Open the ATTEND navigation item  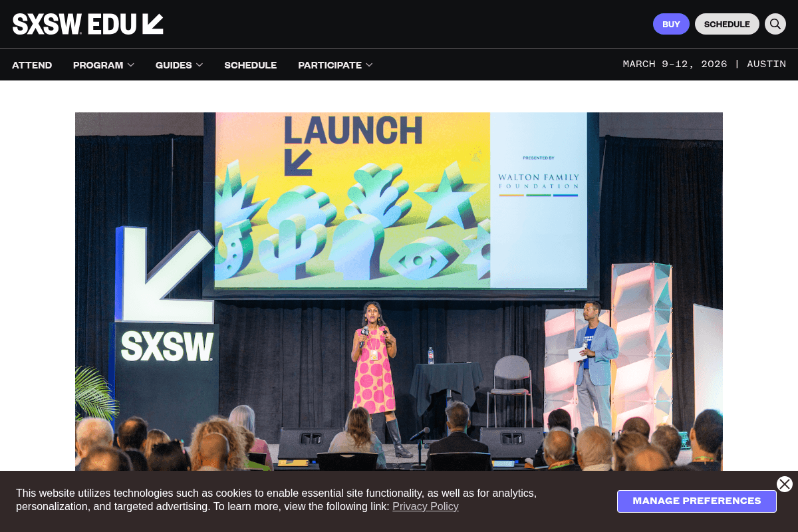click(32, 65)
